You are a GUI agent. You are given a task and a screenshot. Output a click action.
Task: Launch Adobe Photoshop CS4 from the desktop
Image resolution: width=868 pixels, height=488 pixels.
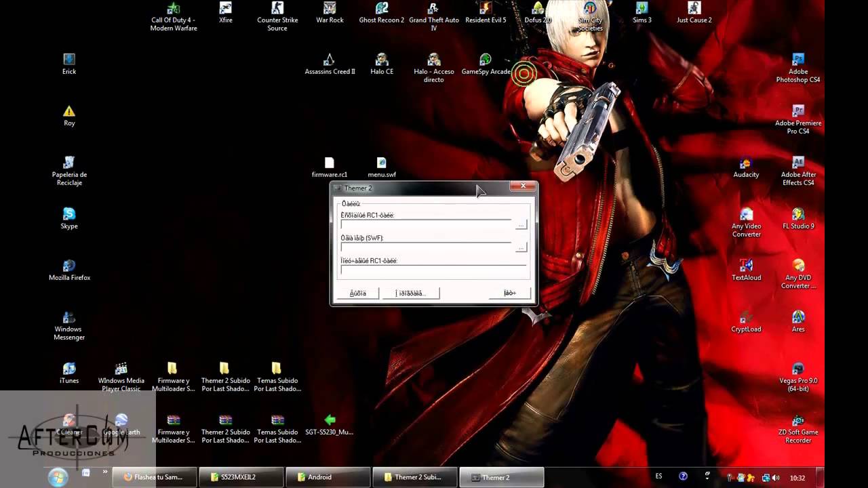click(798, 68)
